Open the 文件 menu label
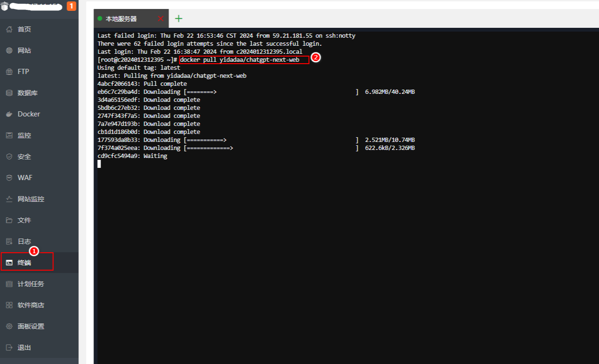This screenshot has width=599, height=364. click(25, 220)
